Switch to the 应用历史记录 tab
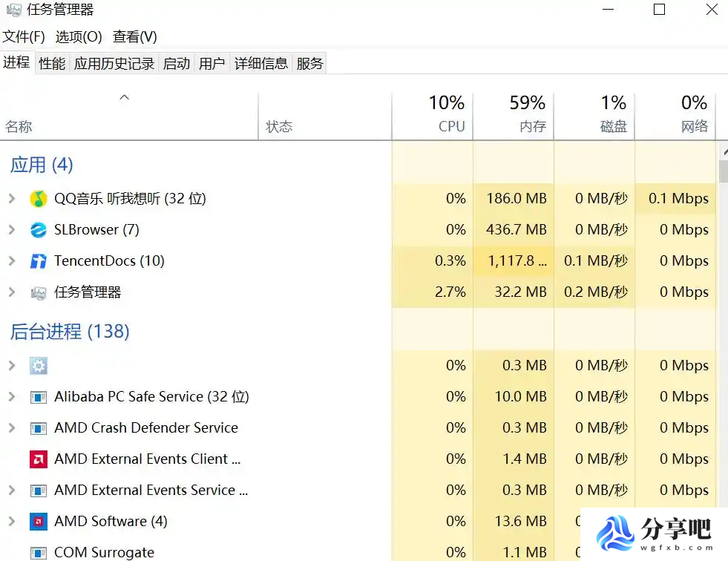Viewport: 728px width, 561px height. coord(114,63)
